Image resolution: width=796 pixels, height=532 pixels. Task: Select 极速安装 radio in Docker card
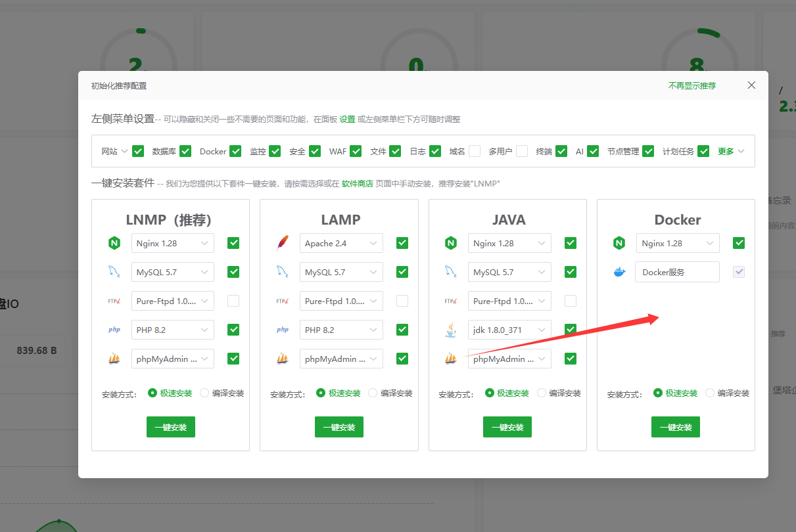[657, 393]
